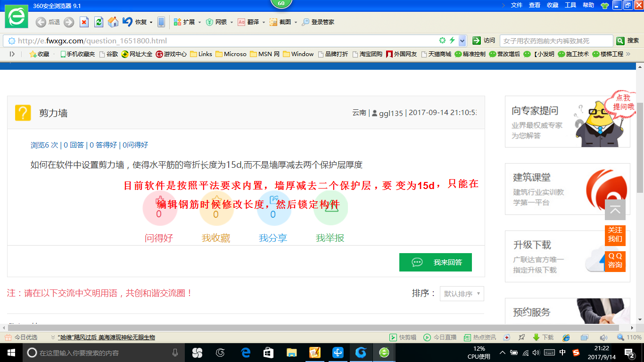Expand dropdown arrow next to 恢复
644x362 pixels.
(151, 22)
